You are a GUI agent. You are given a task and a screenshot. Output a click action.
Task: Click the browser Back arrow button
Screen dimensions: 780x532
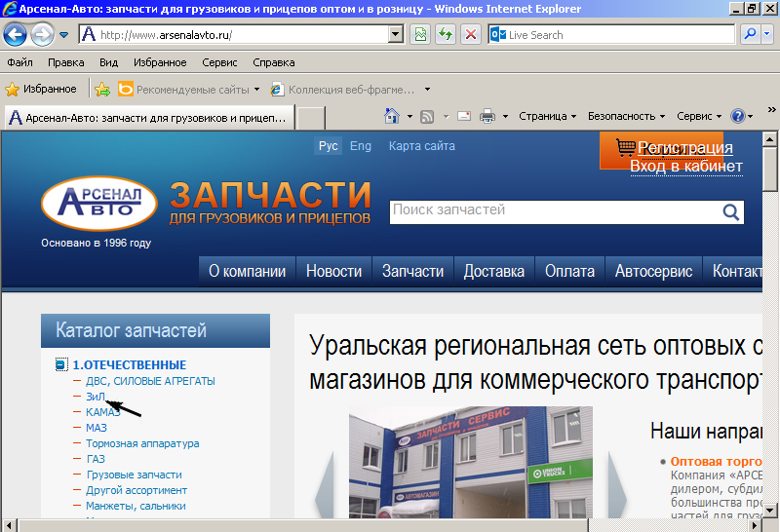15,35
